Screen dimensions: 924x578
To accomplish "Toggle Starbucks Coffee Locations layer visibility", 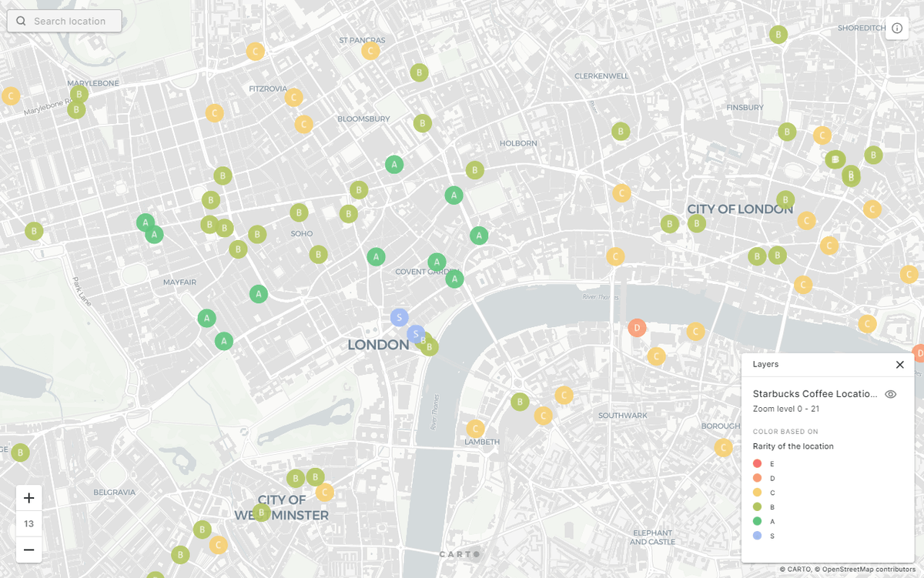I will [890, 394].
